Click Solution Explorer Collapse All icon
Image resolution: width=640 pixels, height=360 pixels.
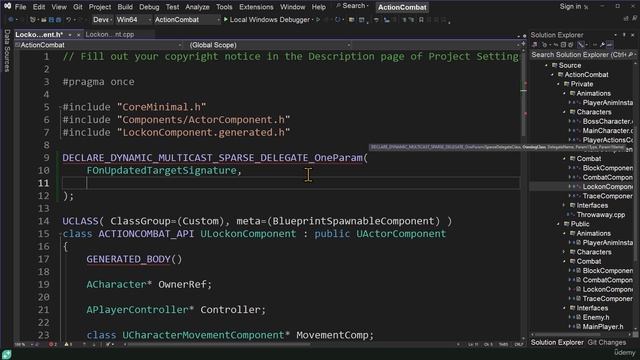(563, 45)
